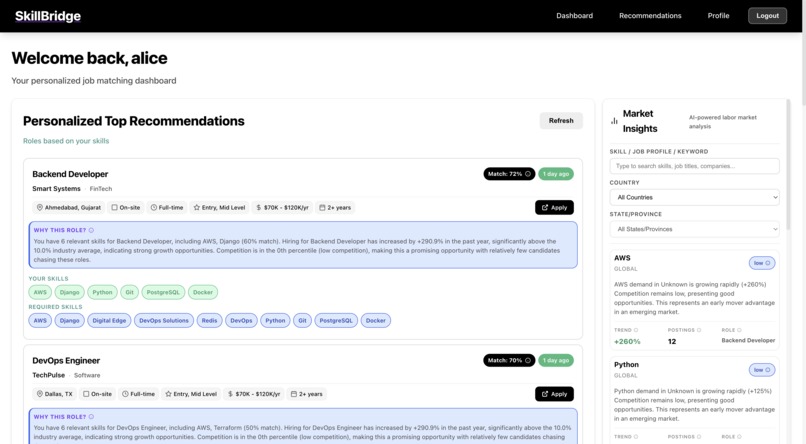The width and height of the screenshot is (806, 444).
Task: Click the +260% trend value
Action: (x=627, y=342)
